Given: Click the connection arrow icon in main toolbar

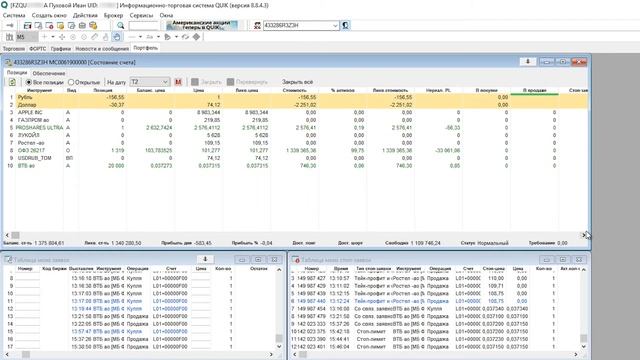Looking at the screenshot, I should [10, 25].
